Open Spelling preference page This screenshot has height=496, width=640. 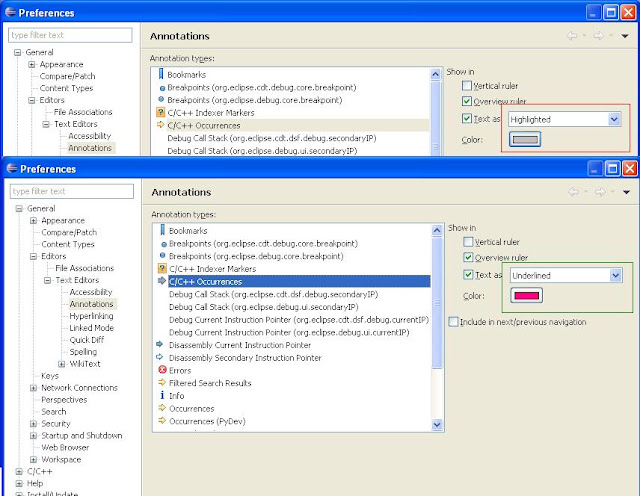point(83,351)
